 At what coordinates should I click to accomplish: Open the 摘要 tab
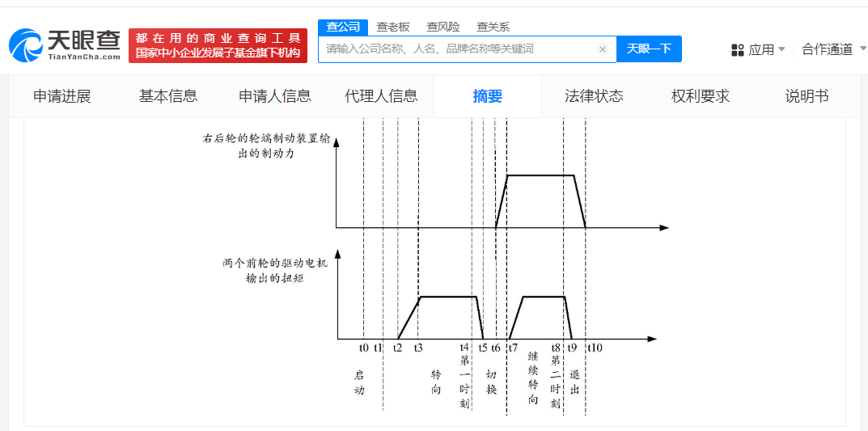click(487, 96)
